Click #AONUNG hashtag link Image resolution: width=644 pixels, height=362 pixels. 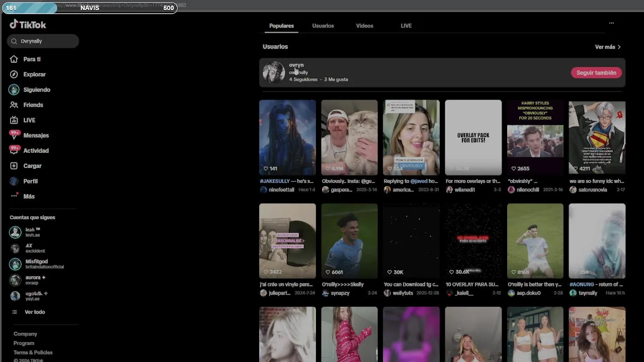point(582,285)
